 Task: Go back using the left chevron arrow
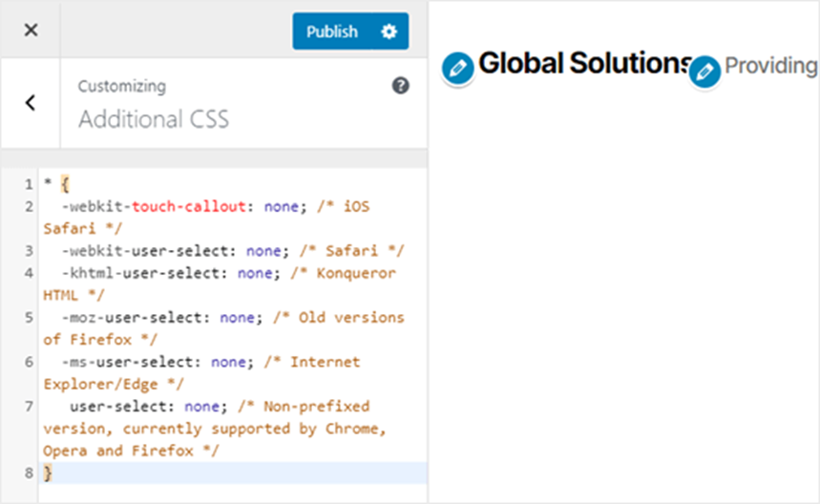pyautogui.click(x=31, y=102)
